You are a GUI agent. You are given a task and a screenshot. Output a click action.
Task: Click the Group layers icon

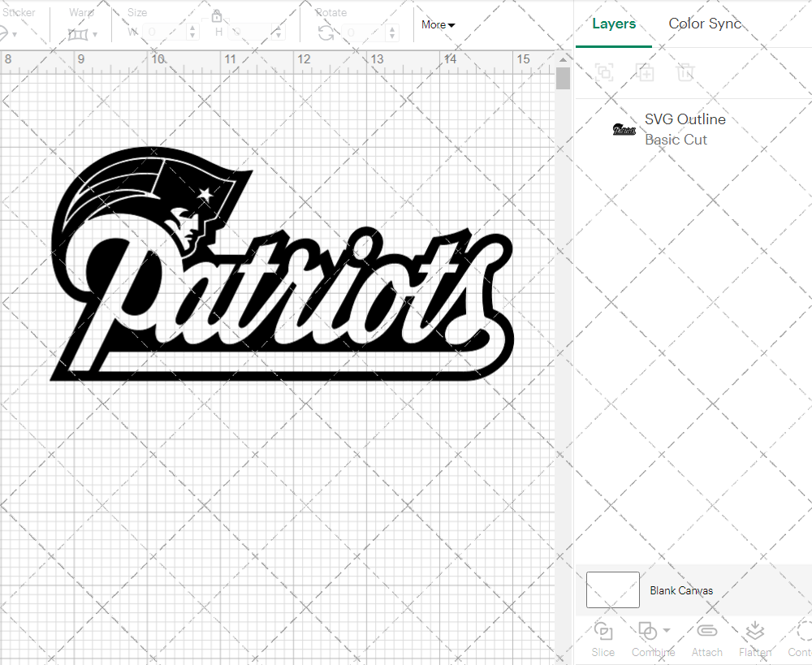tap(603, 71)
